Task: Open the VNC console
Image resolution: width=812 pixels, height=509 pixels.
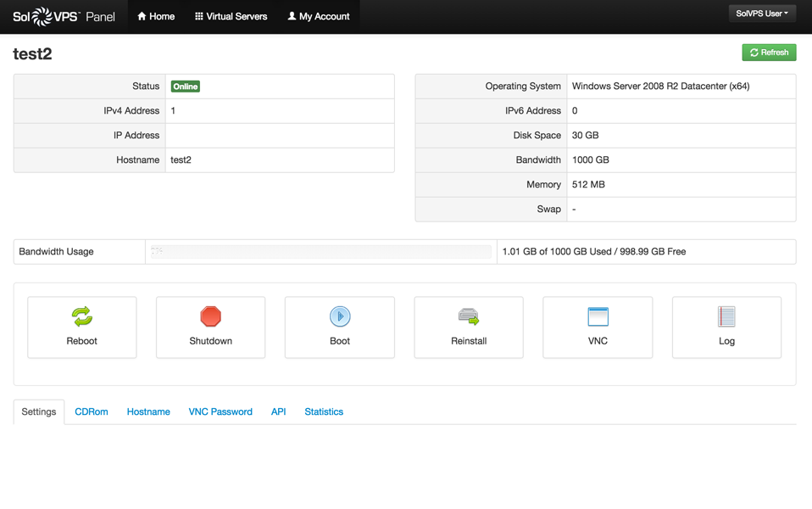Action: (x=597, y=327)
